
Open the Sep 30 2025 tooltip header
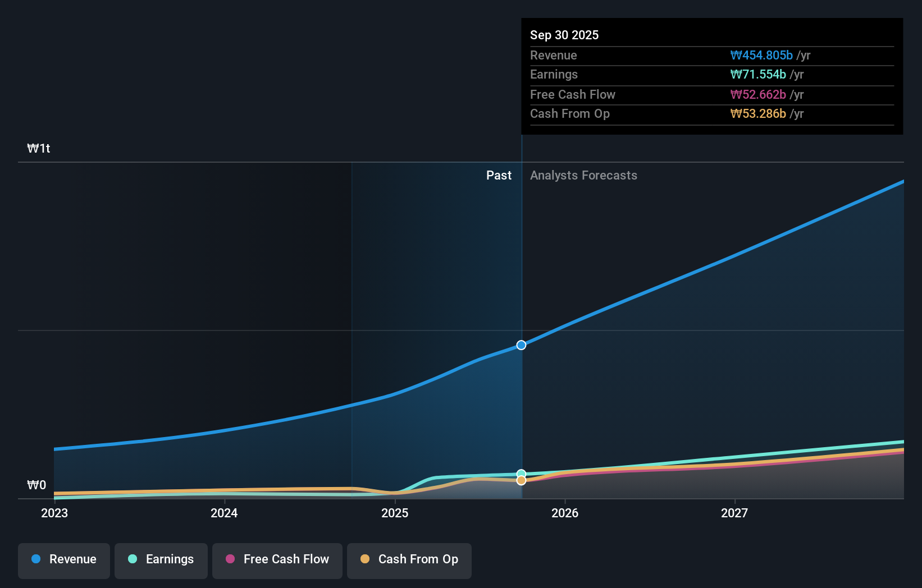coord(564,35)
